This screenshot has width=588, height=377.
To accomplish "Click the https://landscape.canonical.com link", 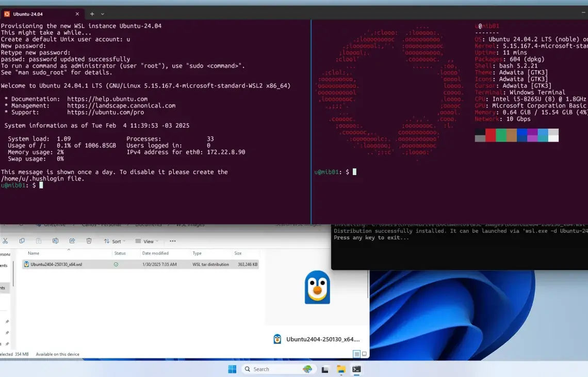I will click(121, 106).
